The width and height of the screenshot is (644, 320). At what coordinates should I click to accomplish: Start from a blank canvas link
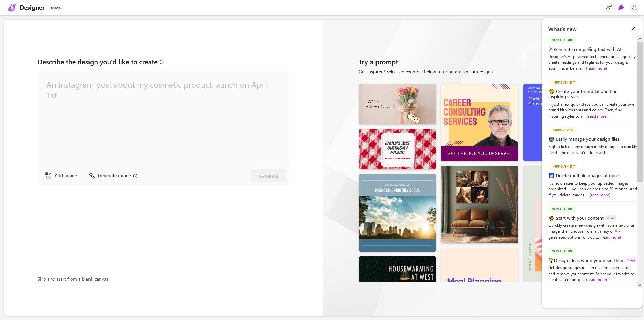(x=94, y=279)
